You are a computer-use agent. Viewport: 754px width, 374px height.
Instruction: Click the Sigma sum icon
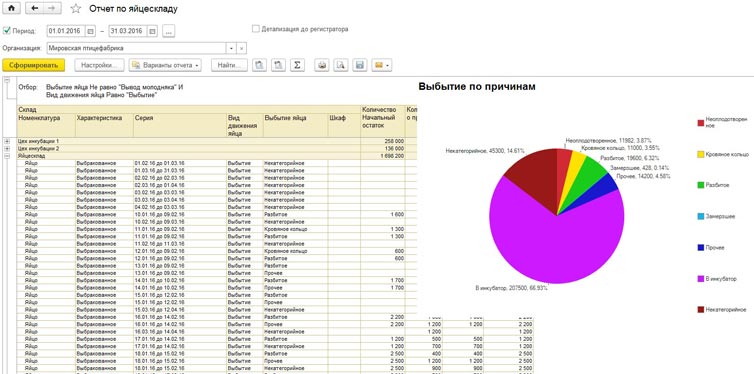(x=297, y=65)
